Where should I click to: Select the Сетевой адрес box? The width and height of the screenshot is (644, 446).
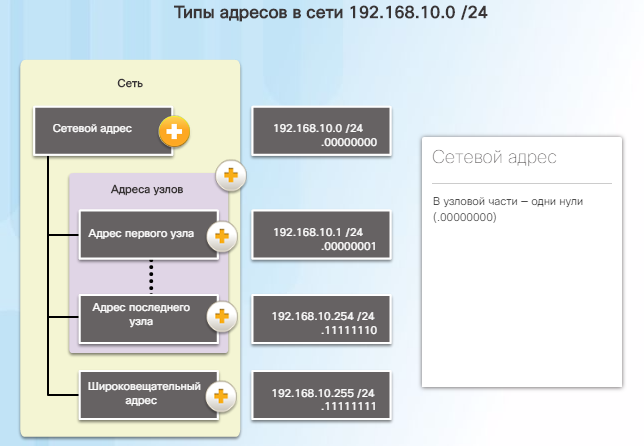click(103, 131)
